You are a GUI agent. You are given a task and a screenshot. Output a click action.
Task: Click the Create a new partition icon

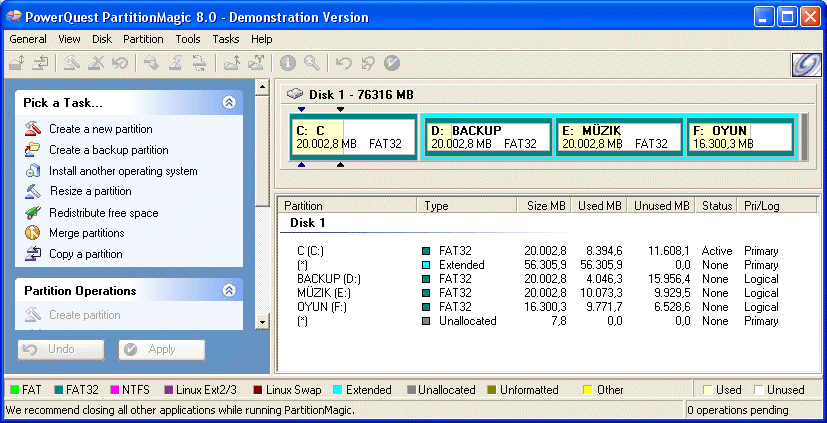click(32, 129)
